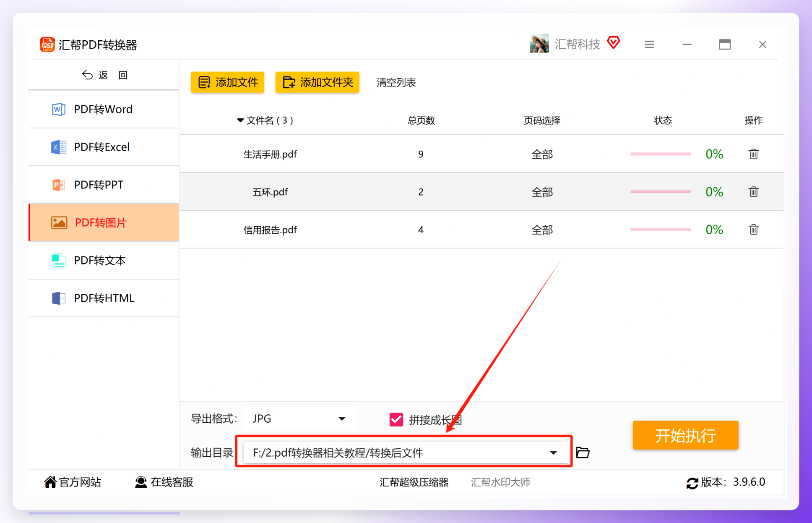Delete 生活手册.pdf with its trash icon
Screen dimensions: 812x523
pyautogui.click(x=753, y=154)
